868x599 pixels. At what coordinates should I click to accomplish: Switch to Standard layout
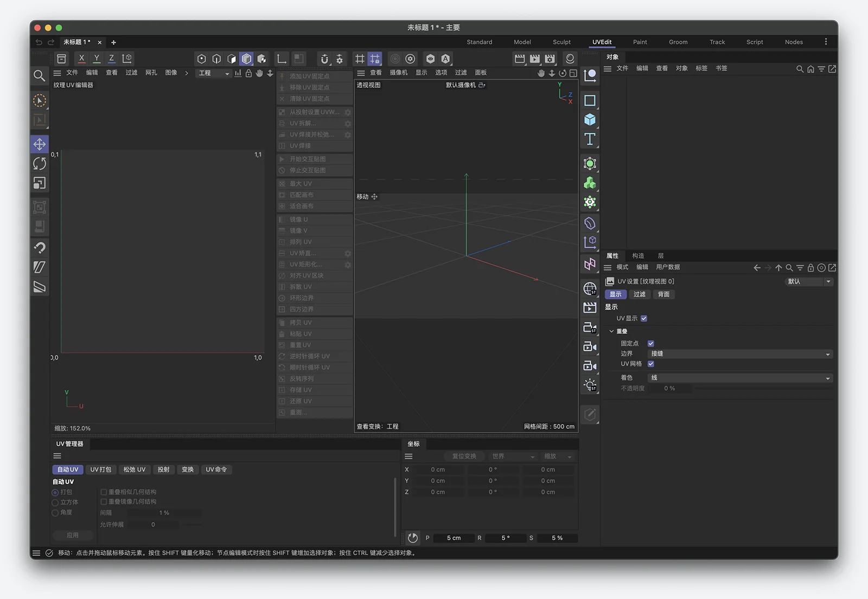click(480, 42)
